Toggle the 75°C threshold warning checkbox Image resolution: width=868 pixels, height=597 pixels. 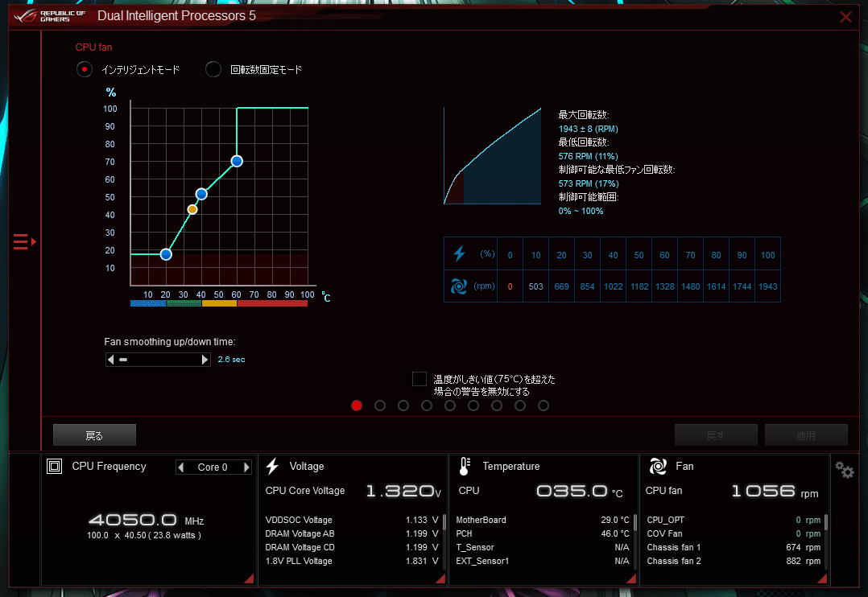pos(419,379)
